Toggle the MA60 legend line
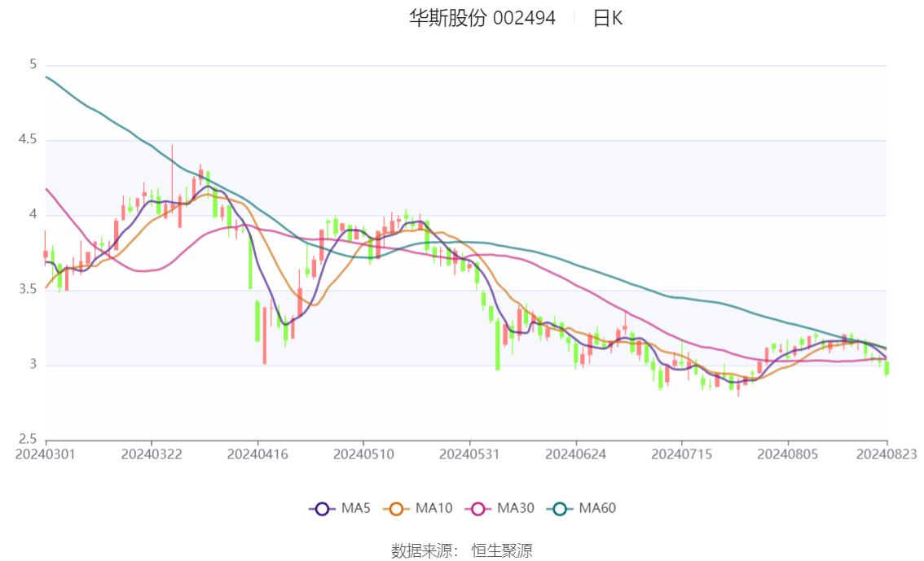924x561 pixels. click(581, 508)
